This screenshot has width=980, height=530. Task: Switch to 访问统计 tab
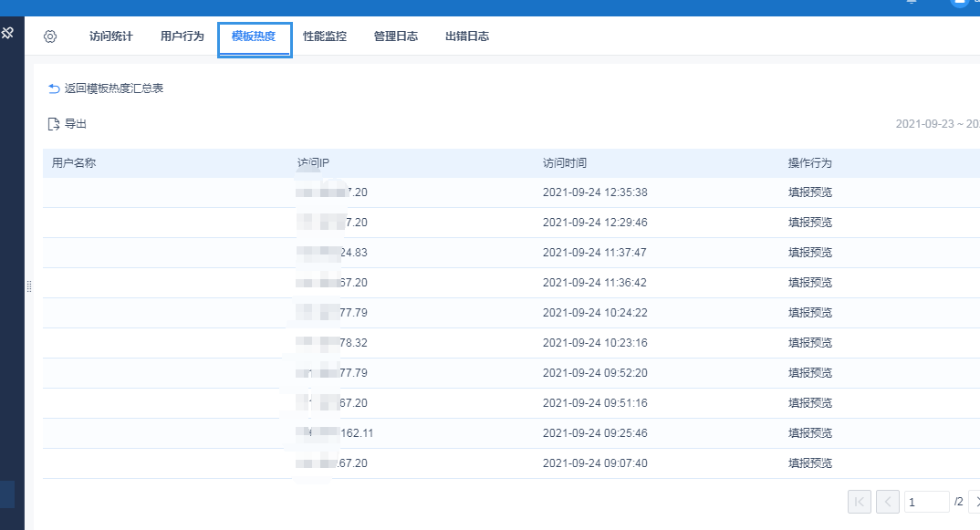tap(110, 36)
